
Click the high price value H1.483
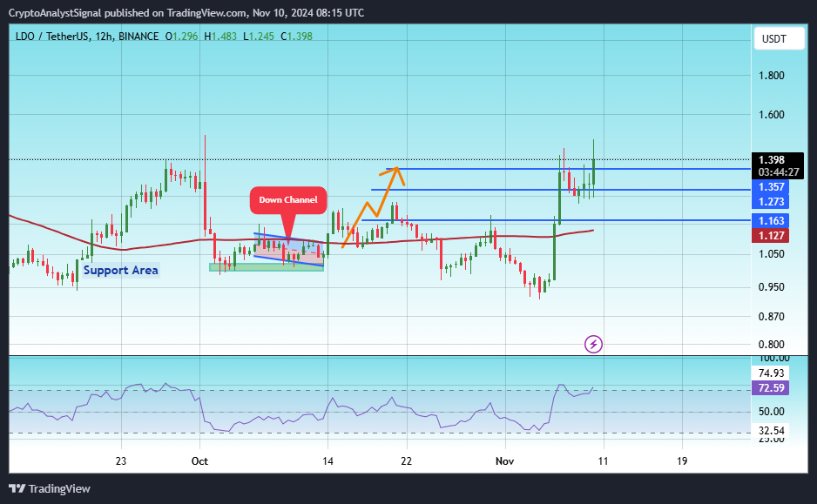point(220,37)
